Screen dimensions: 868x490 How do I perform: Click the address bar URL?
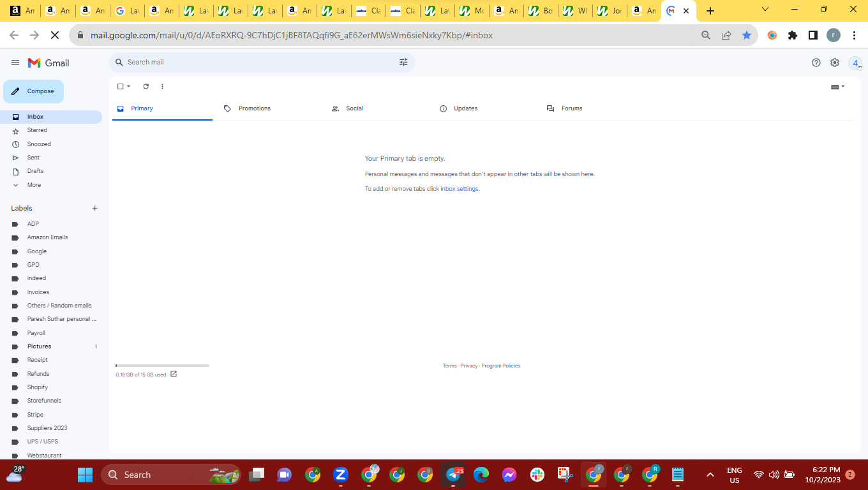(x=292, y=35)
